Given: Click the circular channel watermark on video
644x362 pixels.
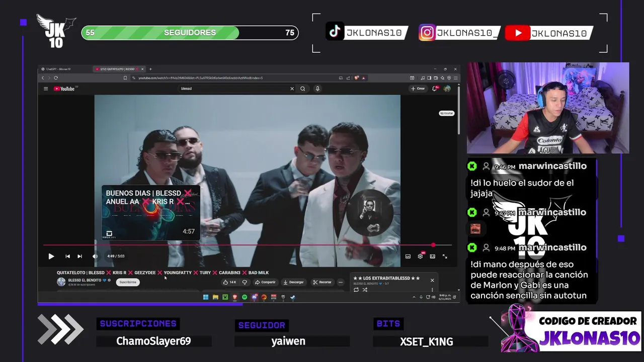Looking at the screenshot, I should click(369, 212).
